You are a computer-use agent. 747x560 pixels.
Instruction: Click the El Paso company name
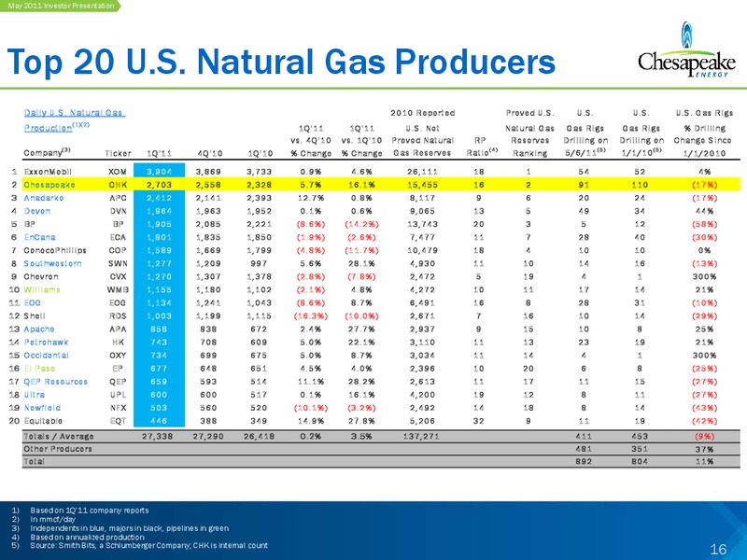point(39,368)
